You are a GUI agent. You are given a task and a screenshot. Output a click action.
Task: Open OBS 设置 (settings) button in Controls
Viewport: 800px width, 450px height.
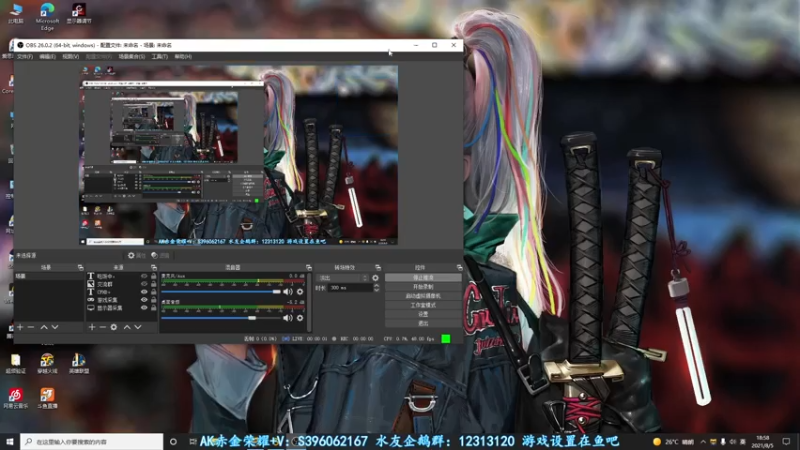coord(423,314)
